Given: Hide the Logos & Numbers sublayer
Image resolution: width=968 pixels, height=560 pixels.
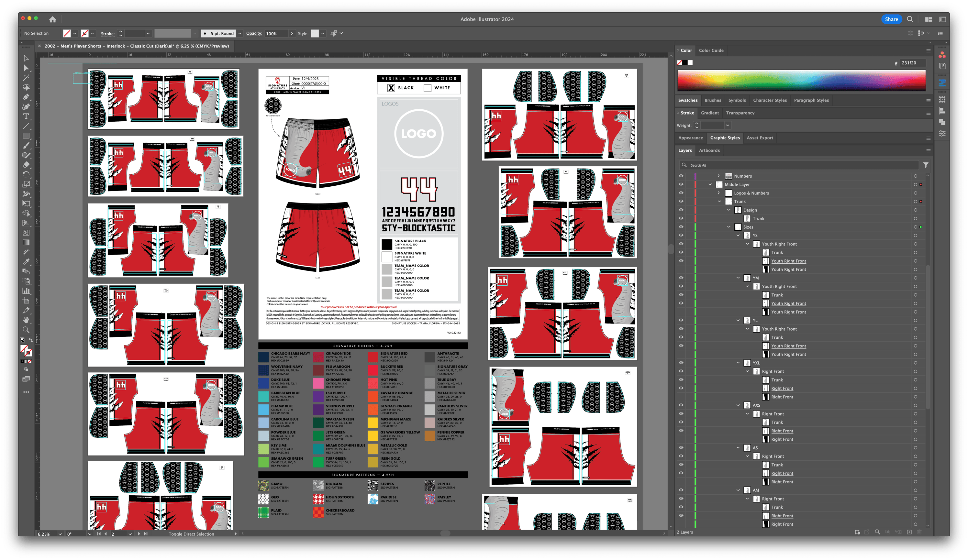Looking at the screenshot, I should pos(681,193).
